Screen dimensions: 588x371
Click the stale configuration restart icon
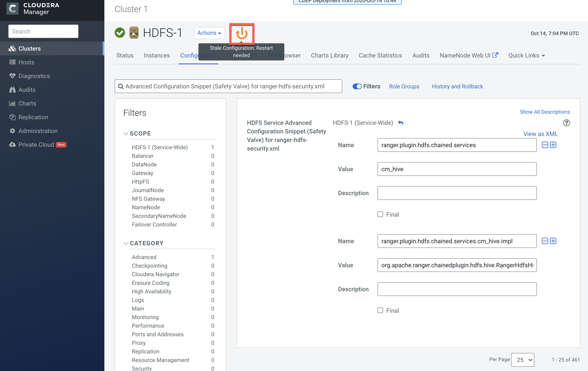(x=242, y=33)
